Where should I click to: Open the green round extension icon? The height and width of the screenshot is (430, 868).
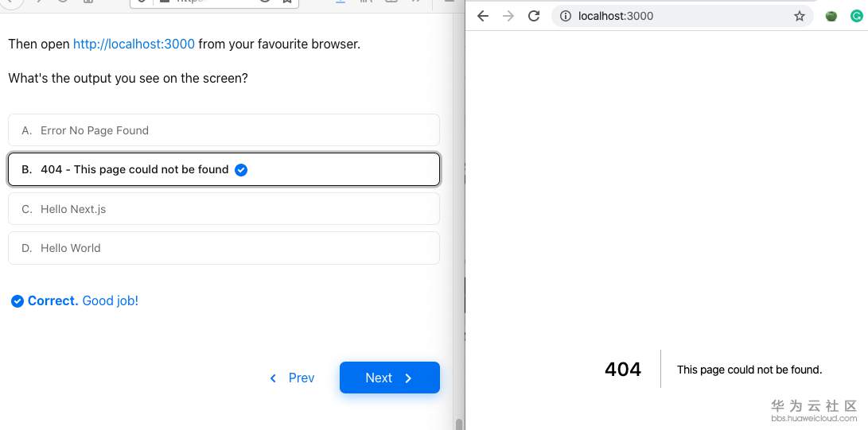[831, 16]
